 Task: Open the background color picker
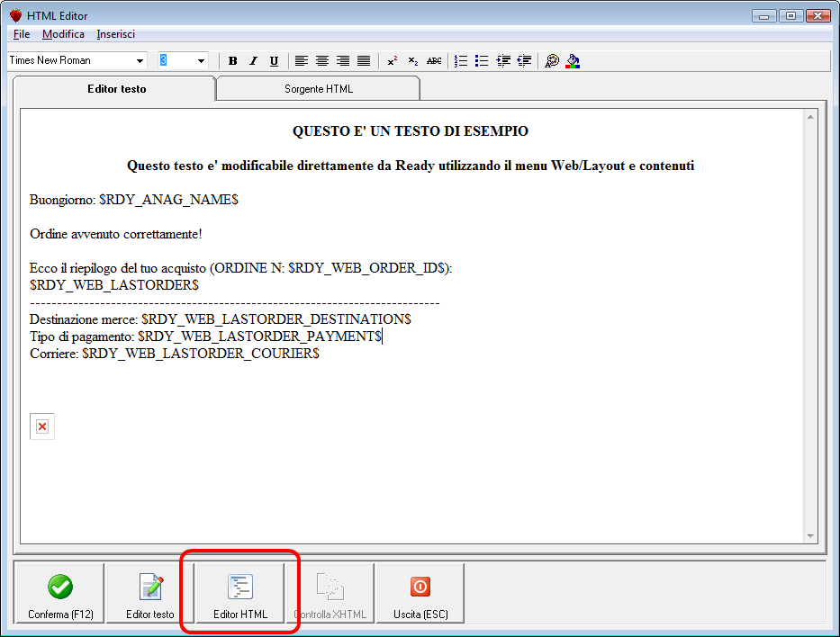tap(572, 60)
